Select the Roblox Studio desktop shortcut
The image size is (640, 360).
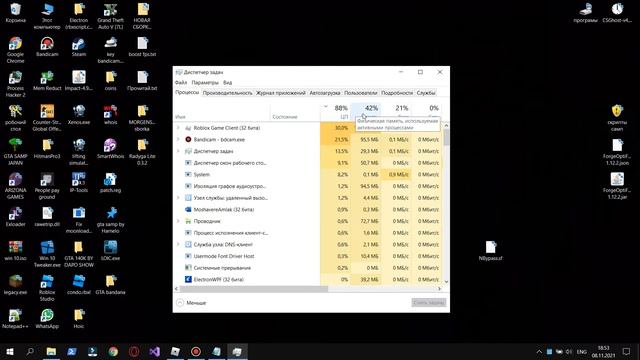[47, 288]
